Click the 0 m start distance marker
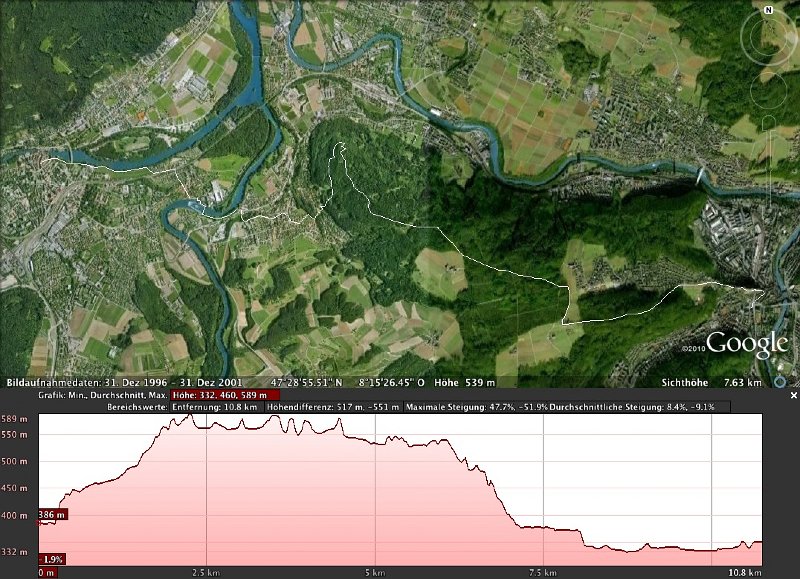The width and height of the screenshot is (800, 579). pyautogui.click(x=46, y=573)
